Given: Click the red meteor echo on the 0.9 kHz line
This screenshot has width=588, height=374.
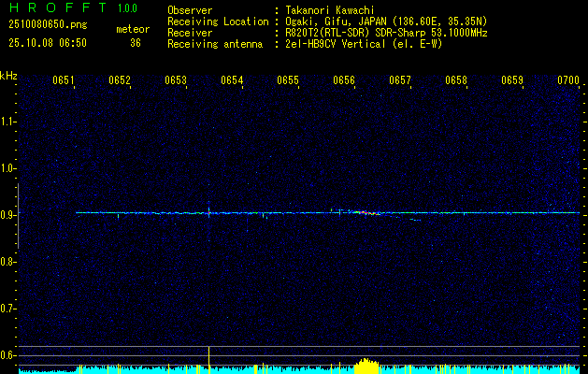Looking at the screenshot, I should click(x=371, y=213).
